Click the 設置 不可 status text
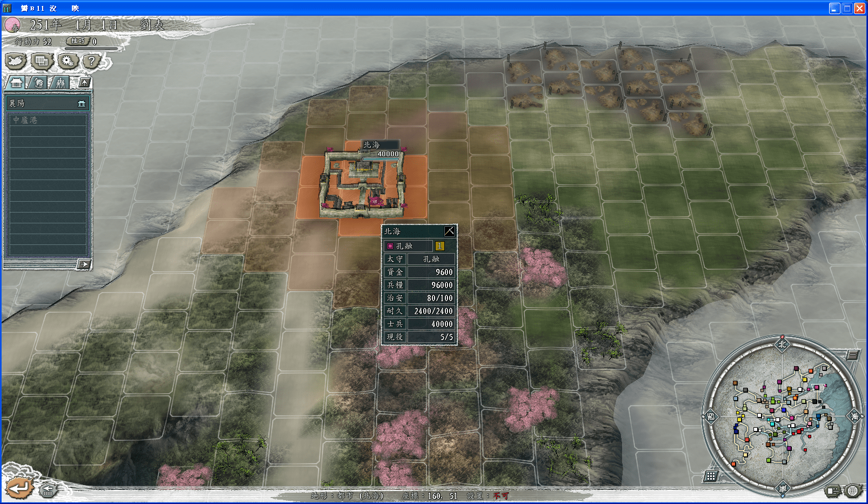This screenshot has width=868, height=504. (x=488, y=495)
